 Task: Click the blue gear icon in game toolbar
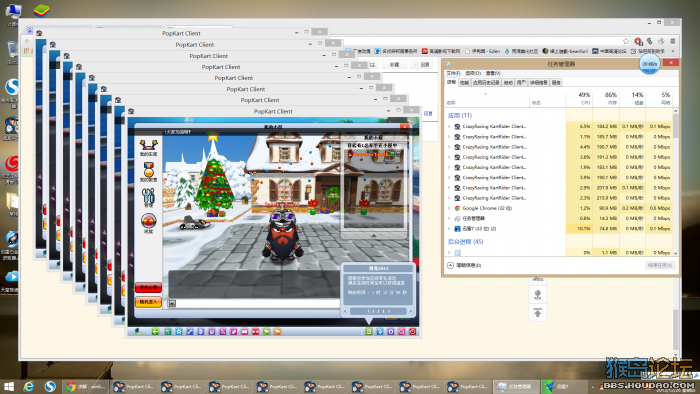click(391, 332)
